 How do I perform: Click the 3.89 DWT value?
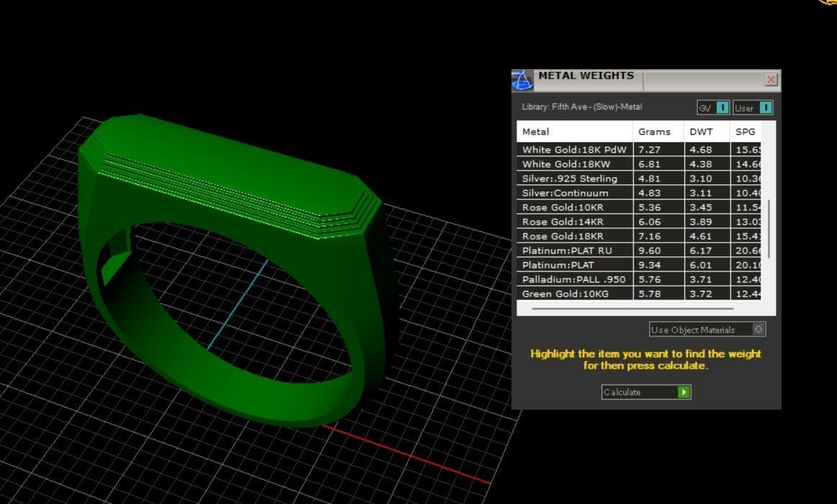pyautogui.click(x=700, y=222)
